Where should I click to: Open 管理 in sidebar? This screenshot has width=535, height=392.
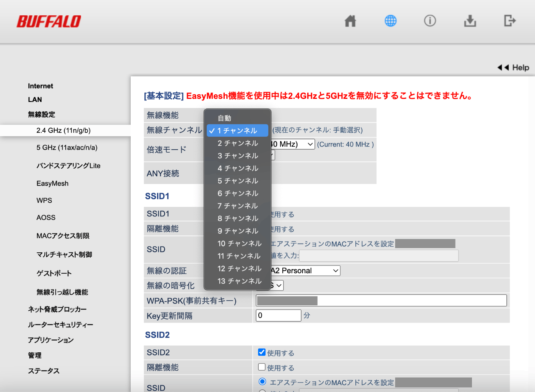[x=34, y=355]
